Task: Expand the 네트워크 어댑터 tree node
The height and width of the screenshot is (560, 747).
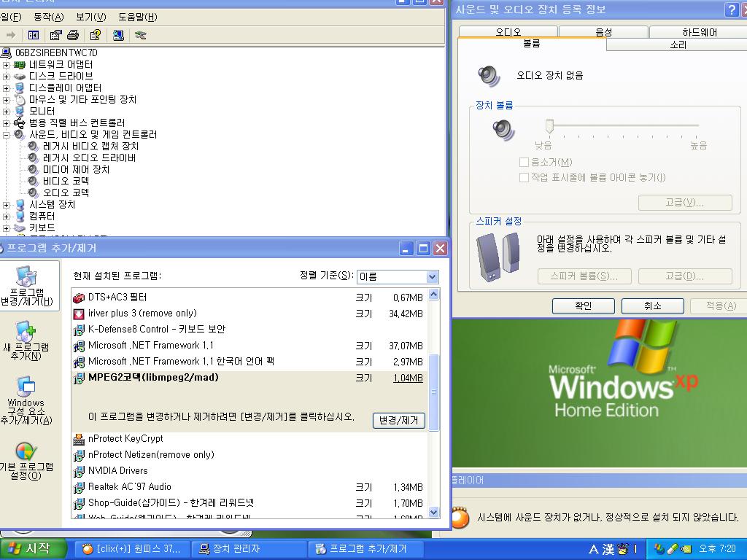Action: pyautogui.click(x=6, y=65)
